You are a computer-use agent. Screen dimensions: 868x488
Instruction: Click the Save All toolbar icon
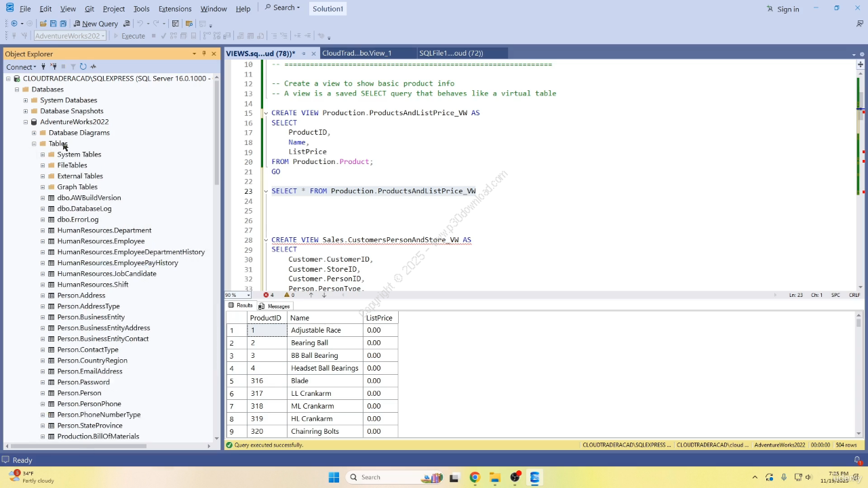pyautogui.click(x=62, y=24)
